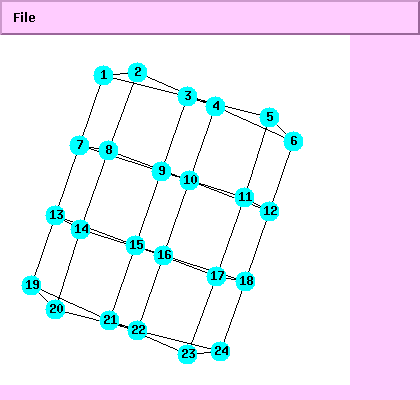Select graph node 5
Image resolution: width=420 pixels, height=400 pixels.
269,117
